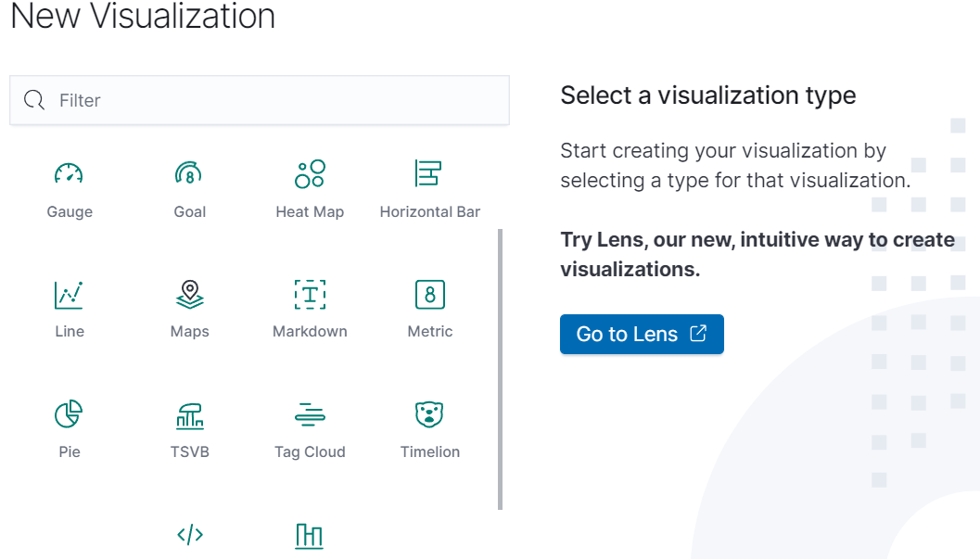Choose the Line chart icon

pyautogui.click(x=70, y=294)
